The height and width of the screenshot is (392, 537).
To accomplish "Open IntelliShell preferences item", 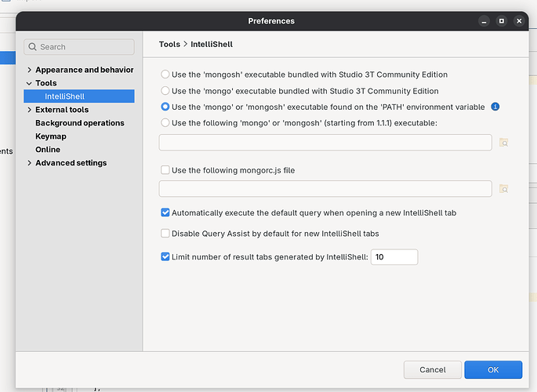I will click(79, 96).
